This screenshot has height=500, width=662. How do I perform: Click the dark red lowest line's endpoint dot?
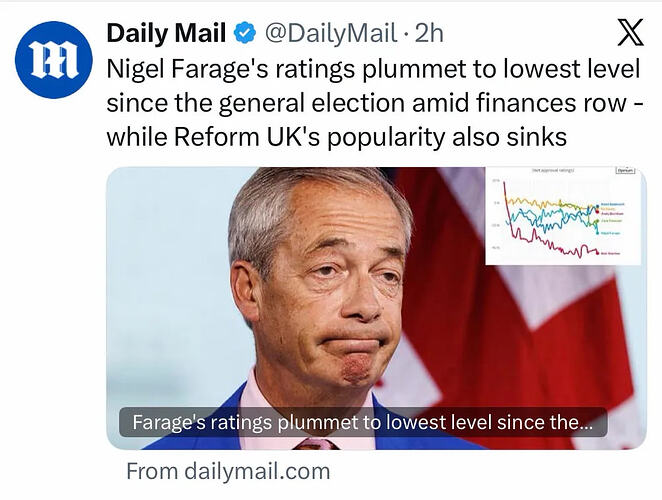[x=597, y=253]
